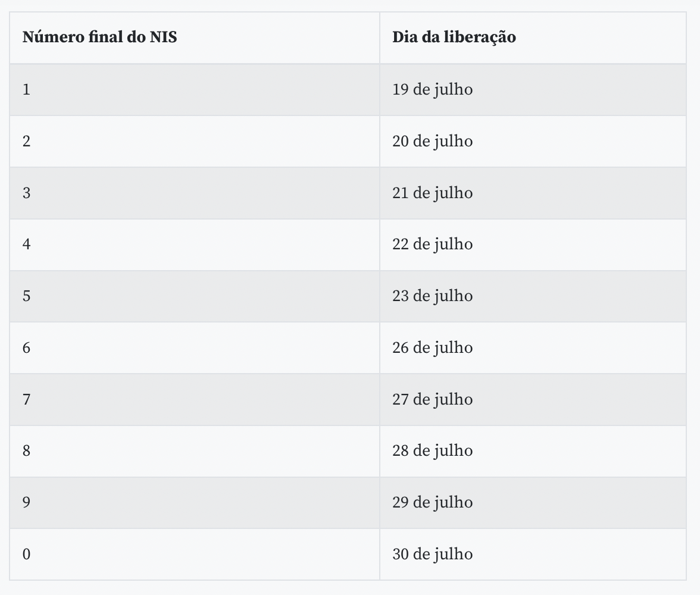Screen dimensions: 700x595
Task: Click the "Número final do NIS" column header
Action: point(100,37)
